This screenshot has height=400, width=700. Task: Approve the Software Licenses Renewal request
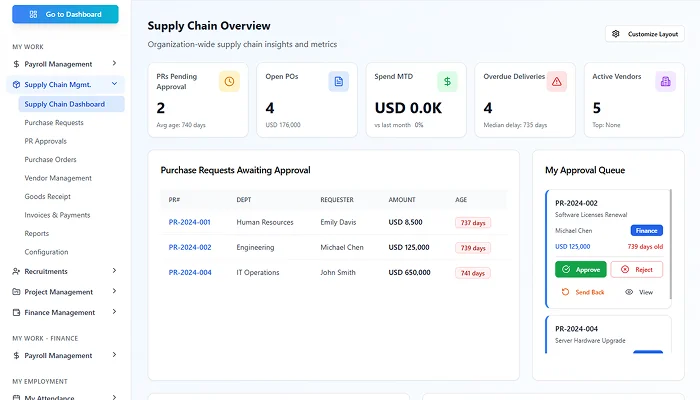point(580,269)
